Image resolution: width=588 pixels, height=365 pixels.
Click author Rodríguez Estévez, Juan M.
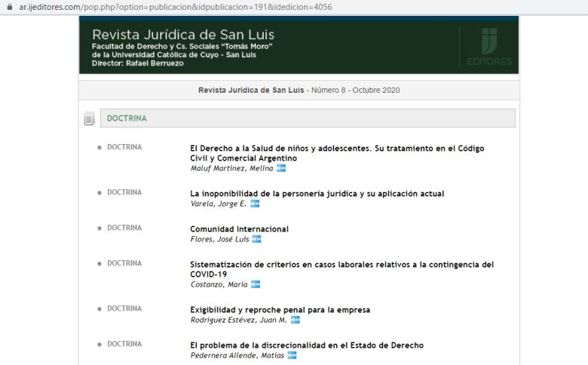click(238, 320)
